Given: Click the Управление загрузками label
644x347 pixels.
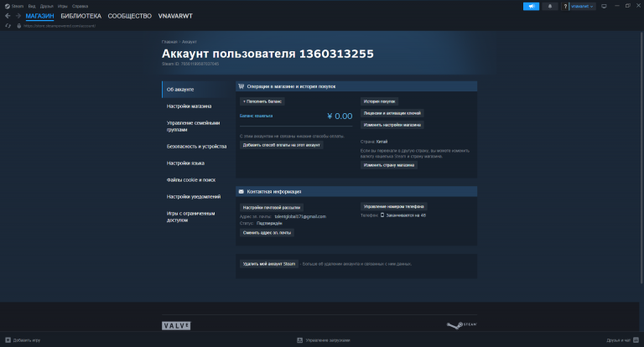Looking at the screenshot, I should 328,340.
